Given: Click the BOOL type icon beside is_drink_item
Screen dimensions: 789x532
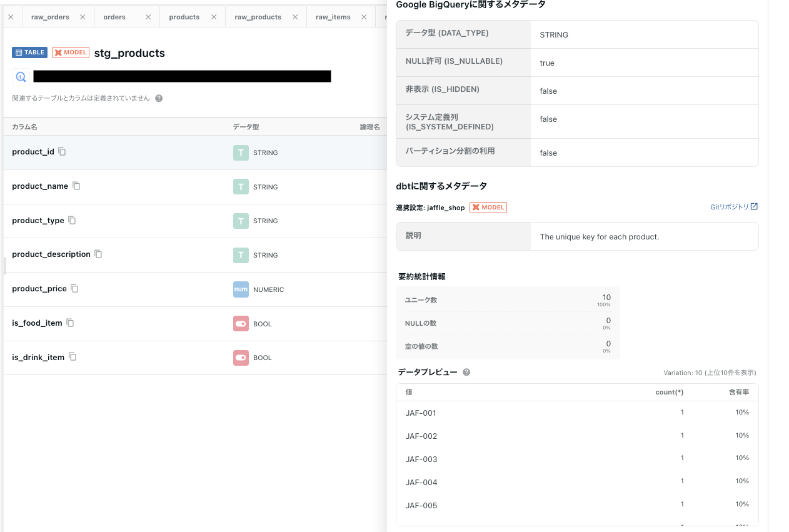Looking at the screenshot, I should 241,358.
